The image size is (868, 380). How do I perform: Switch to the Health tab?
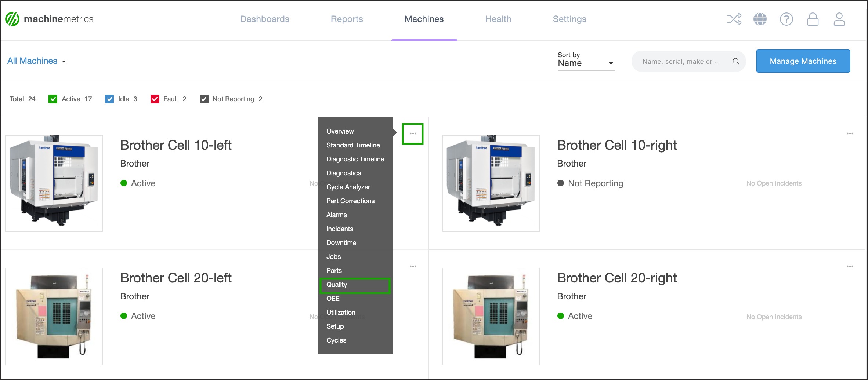point(498,19)
